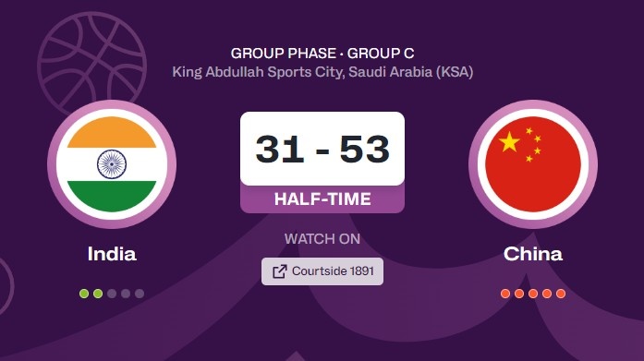Click the China team name
Viewport: 644px width, 361px height.
(533, 254)
